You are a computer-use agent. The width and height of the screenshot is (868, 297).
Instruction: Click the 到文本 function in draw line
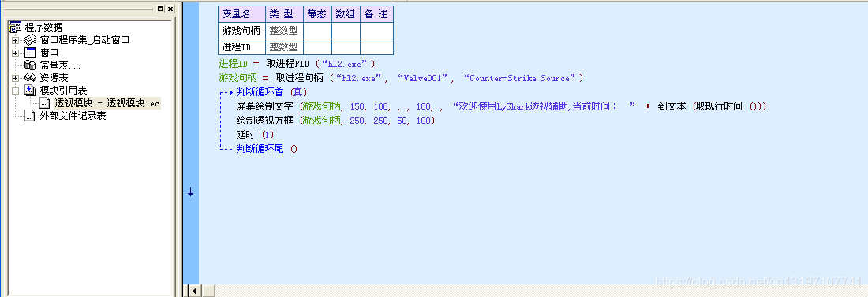[x=672, y=106]
